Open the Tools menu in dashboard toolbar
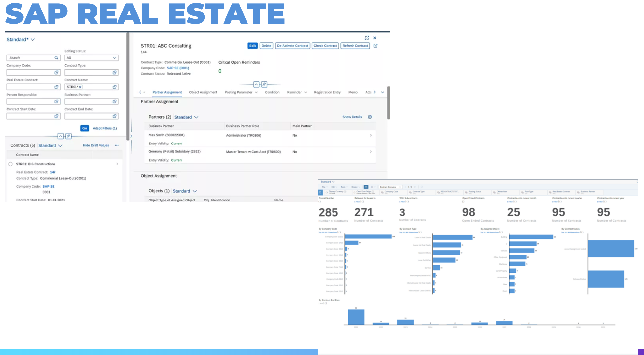Screen dimensions: 644x355 (x=344, y=187)
